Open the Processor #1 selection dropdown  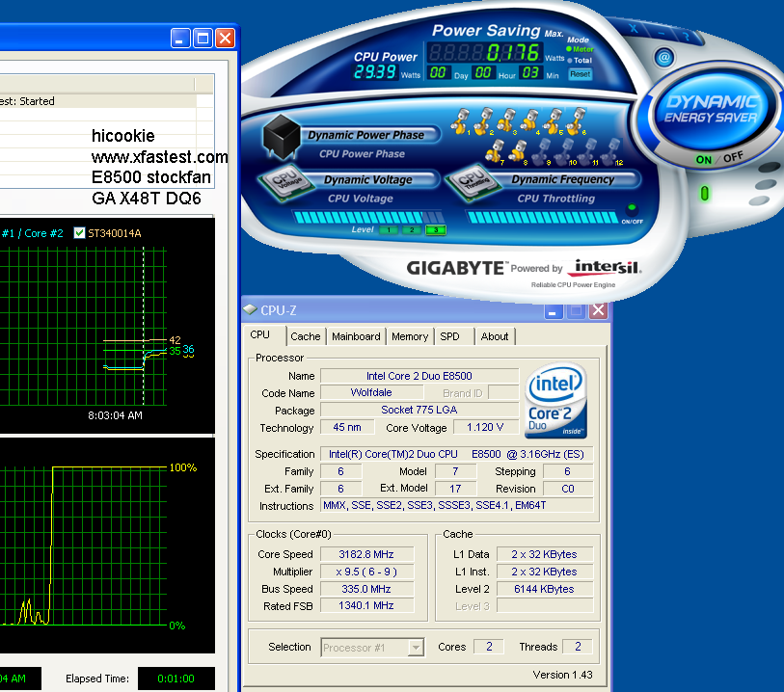tap(416, 648)
